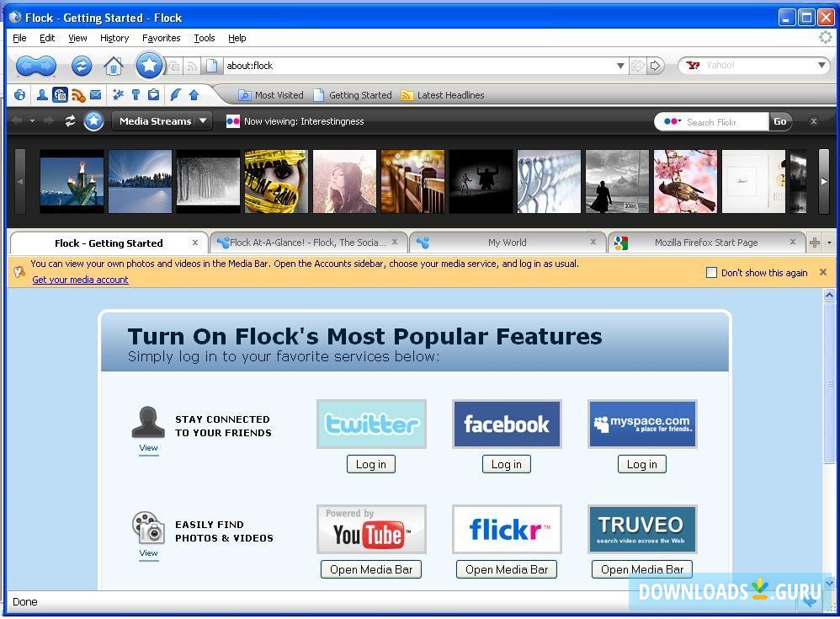Open the Media Streams dropdown
The image size is (840, 619).
pos(162,121)
